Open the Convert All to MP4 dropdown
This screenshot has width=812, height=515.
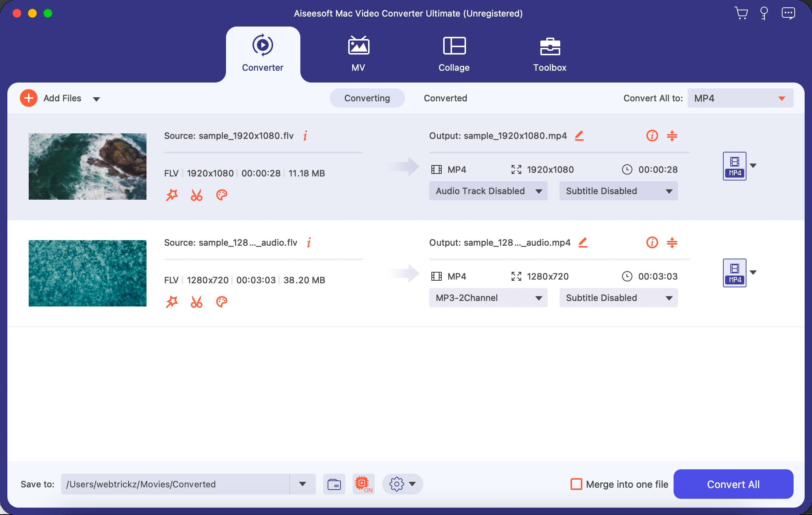[x=740, y=98]
